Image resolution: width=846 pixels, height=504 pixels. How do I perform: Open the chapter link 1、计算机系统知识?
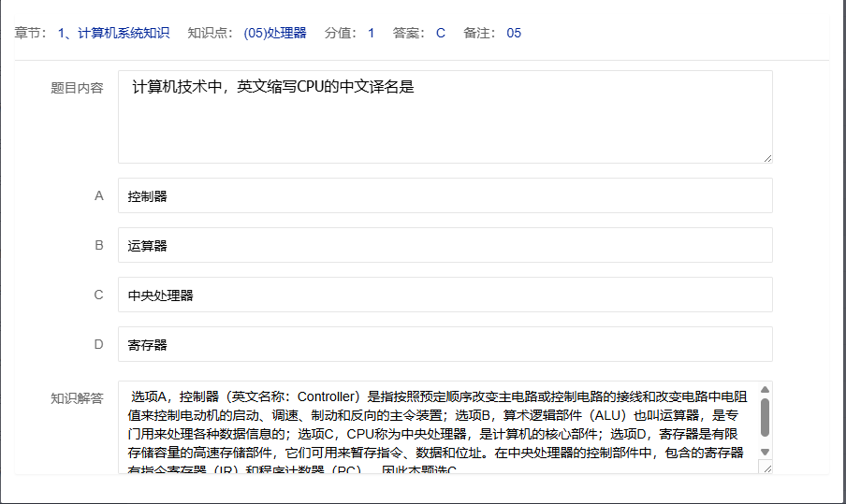pyautogui.click(x=113, y=33)
